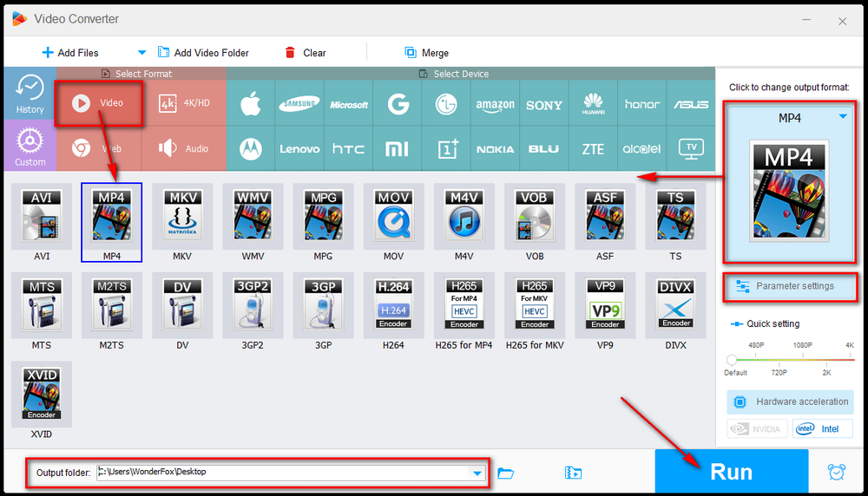Toggle Hardware acceleration
The height and width of the screenshot is (496, 868).
coord(790,402)
